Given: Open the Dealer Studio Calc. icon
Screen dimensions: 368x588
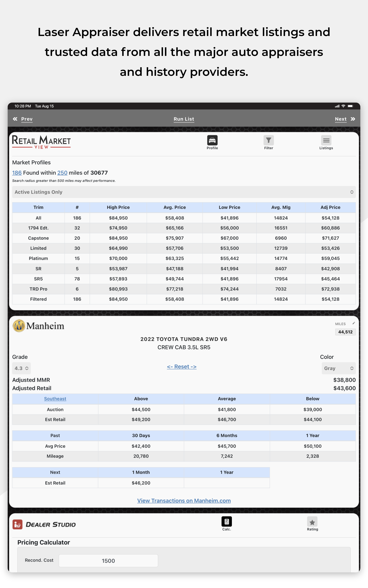Looking at the screenshot, I should click(226, 521).
